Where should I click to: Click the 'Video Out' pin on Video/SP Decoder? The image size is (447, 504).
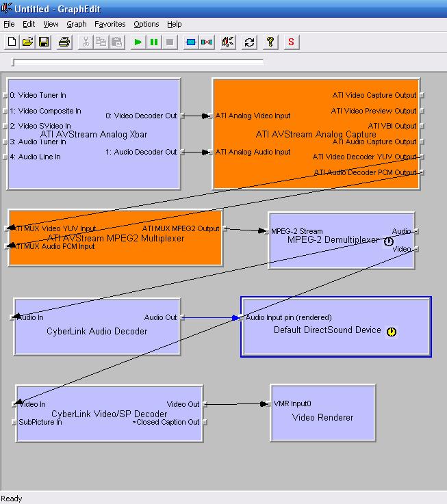183,404
